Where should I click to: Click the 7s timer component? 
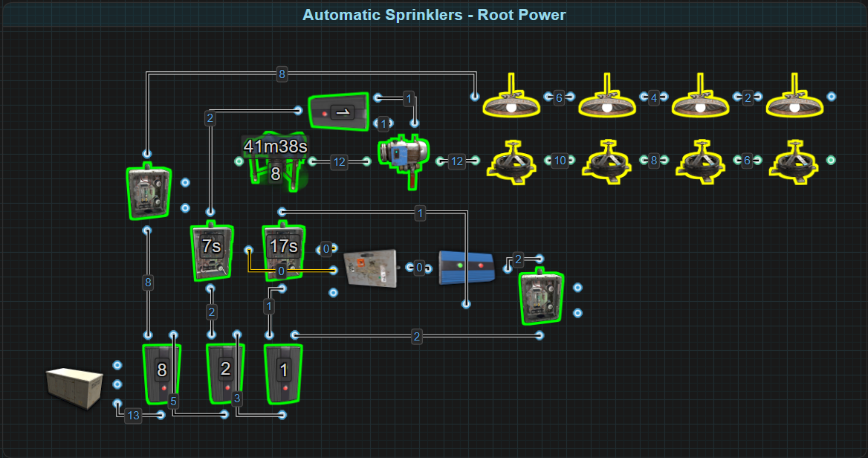[x=212, y=252]
